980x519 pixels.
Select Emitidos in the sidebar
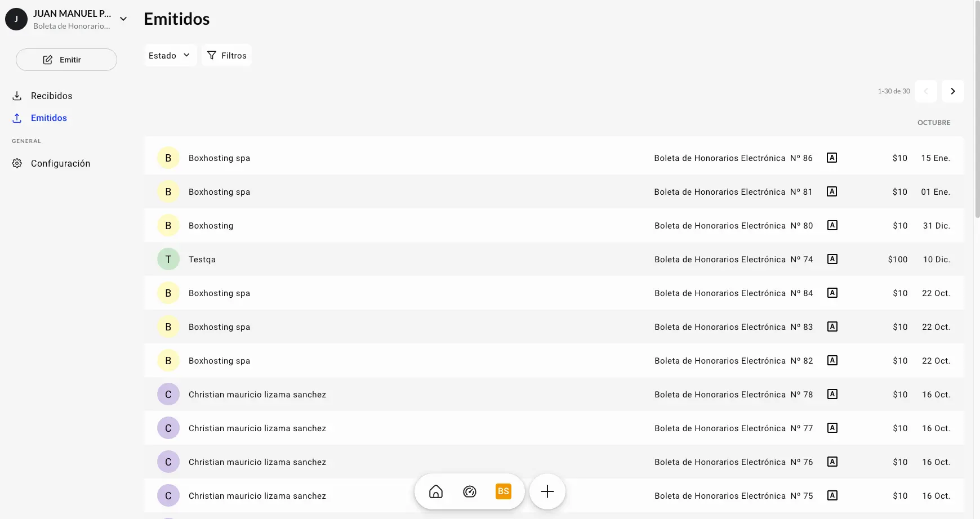[48, 118]
